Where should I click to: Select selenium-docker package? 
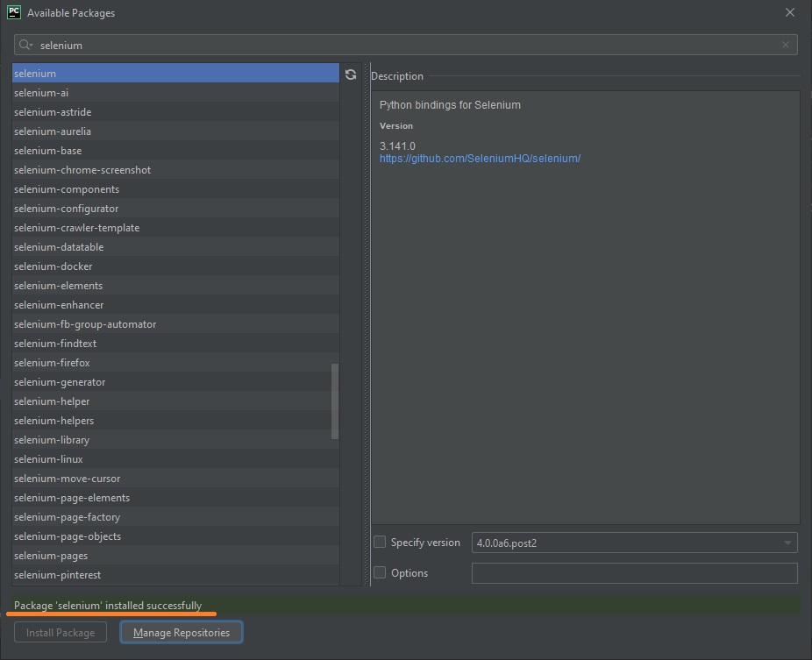[x=175, y=266]
